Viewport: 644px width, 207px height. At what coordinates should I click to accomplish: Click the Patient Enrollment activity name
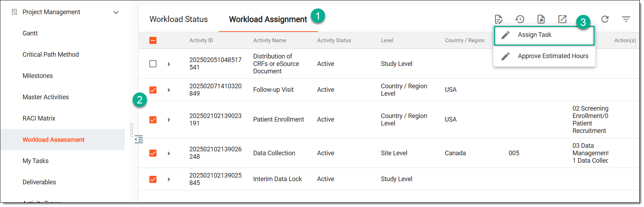pos(279,119)
